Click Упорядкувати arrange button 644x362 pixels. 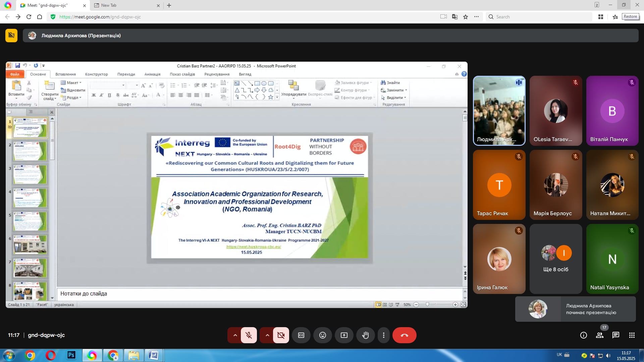pyautogui.click(x=294, y=89)
